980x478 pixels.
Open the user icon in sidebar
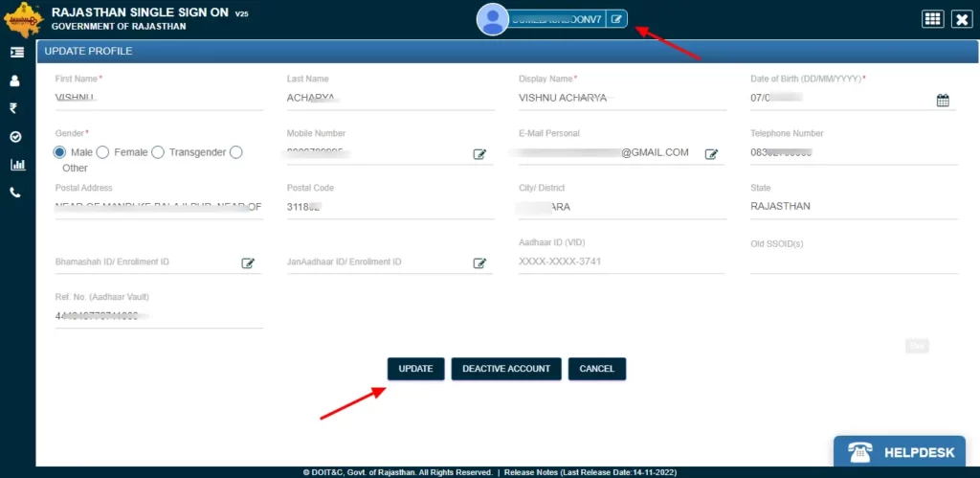15,80
